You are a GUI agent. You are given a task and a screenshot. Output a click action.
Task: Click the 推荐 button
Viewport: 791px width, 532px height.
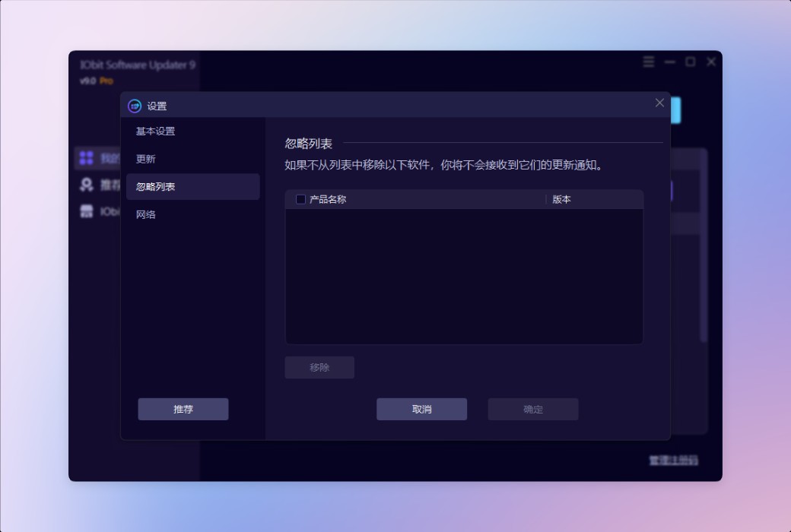click(183, 409)
